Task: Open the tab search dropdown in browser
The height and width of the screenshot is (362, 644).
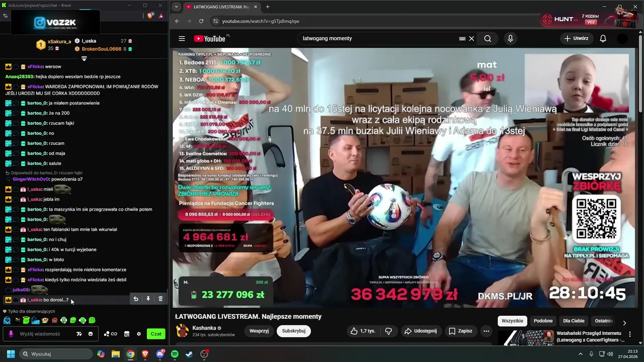Action: click(176, 7)
